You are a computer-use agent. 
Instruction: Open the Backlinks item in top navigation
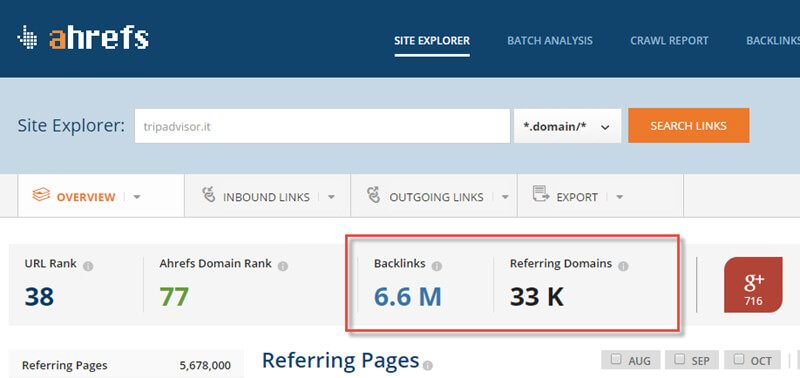pyautogui.click(x=773, y=41)
